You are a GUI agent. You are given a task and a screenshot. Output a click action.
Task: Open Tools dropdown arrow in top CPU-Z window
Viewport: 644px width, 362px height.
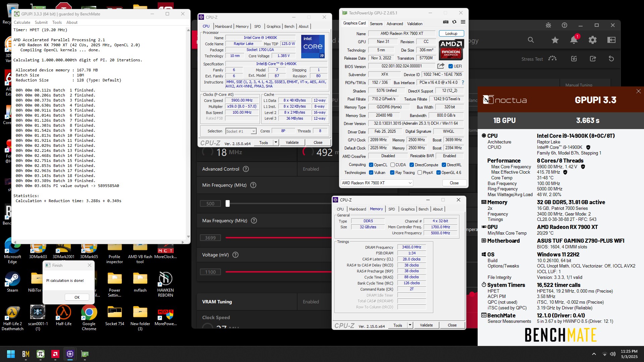tap(276, 142)
